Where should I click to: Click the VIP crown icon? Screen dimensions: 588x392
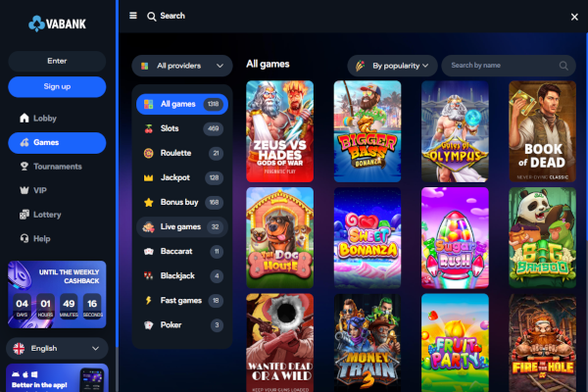pyautogui.click(x=24, y=190)
